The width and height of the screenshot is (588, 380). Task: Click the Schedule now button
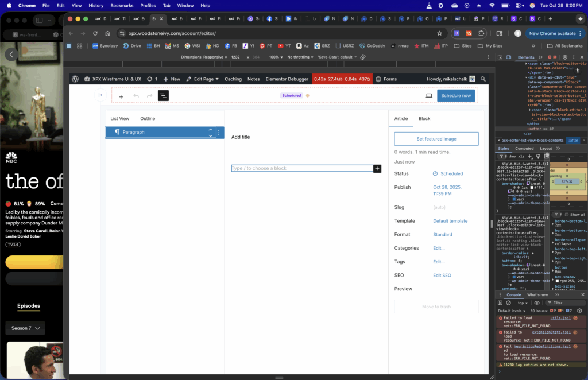click(x=456, y=96)
